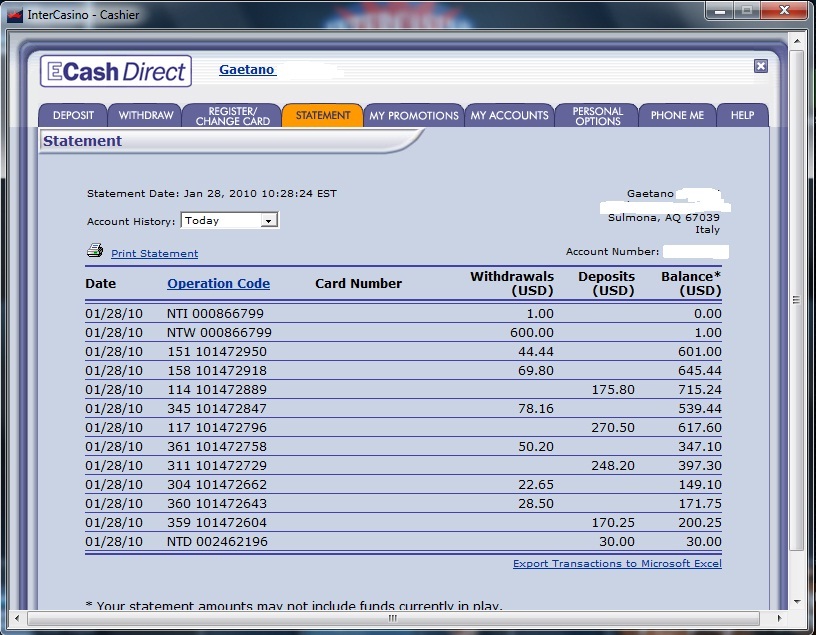816x635 pixels.
Task: Select operation code NTW 000866799
Action: coord(219,333)
